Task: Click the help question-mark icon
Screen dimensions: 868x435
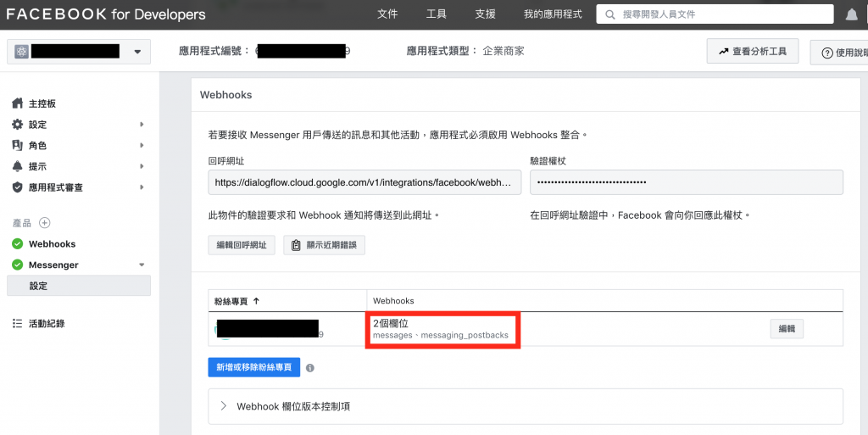Action: coord(827,53)
